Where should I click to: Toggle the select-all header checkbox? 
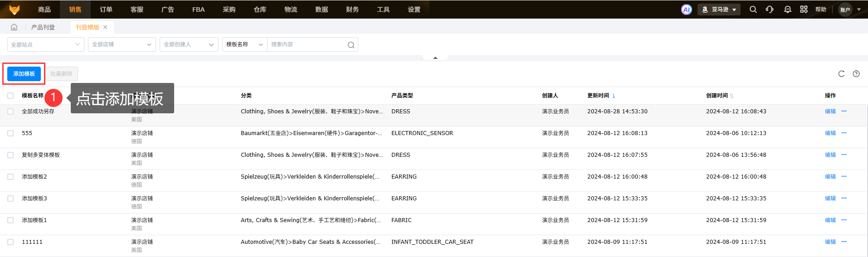(10, 96)
